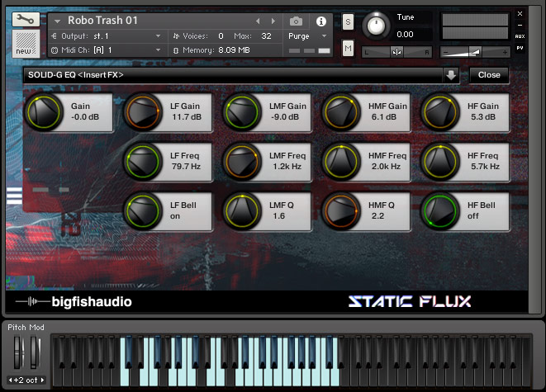Click the LF Gain knob
The height and width of the screenshot is (392, 546).
(143, 112)
